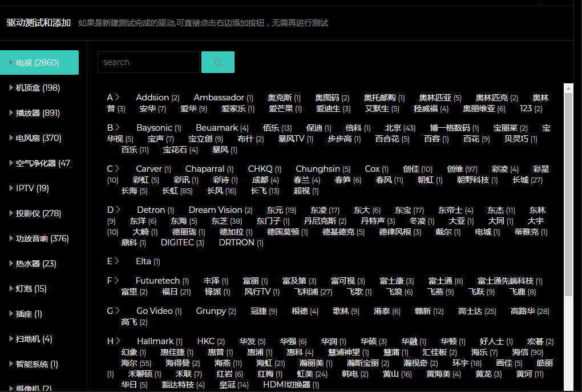Screen dimensions: 582x392
Task: Select brand 东元 (19)
Action: [282, 210]
